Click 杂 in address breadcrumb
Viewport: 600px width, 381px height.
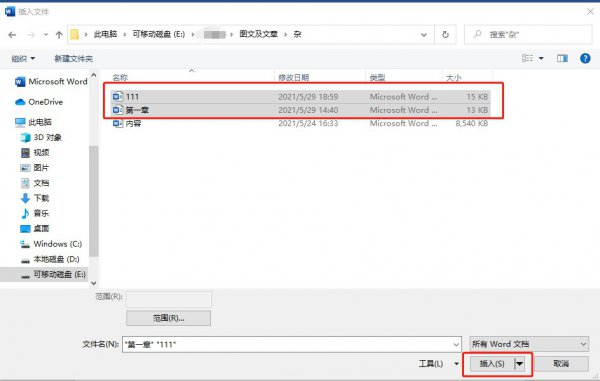point(297,34)
